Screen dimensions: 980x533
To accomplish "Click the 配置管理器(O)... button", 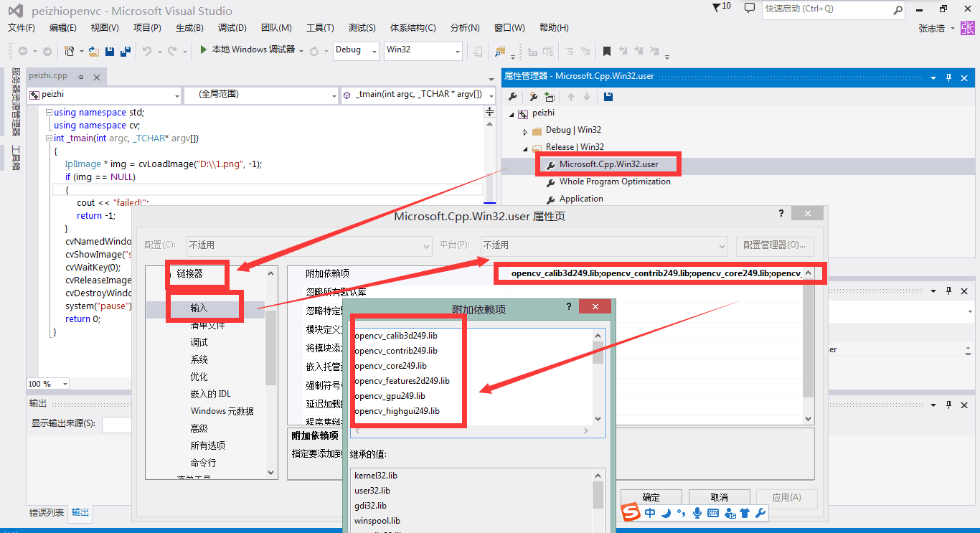I will 775,245.
